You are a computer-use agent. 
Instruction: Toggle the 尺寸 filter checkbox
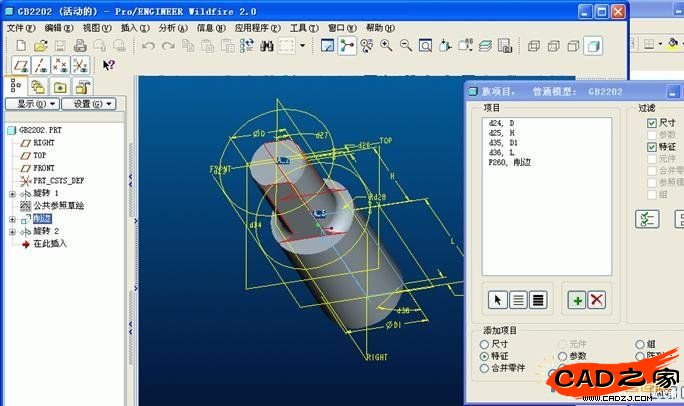(652, 122)
